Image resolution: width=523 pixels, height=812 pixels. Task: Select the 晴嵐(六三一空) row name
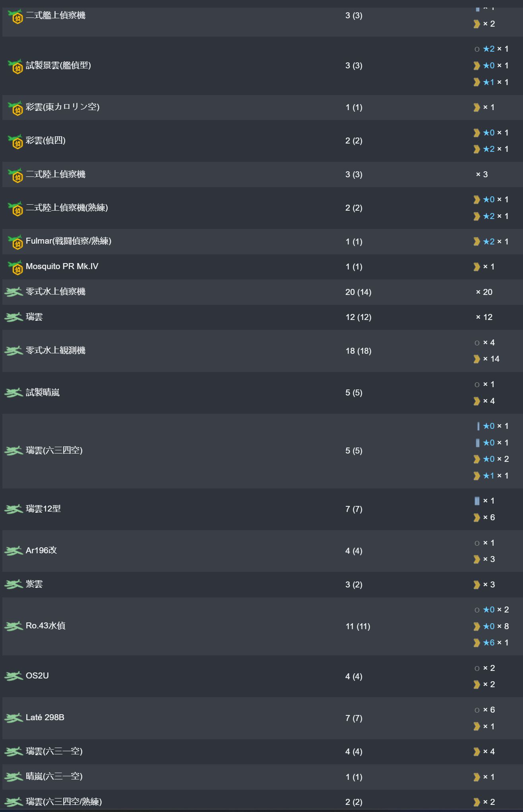[54, 776]
